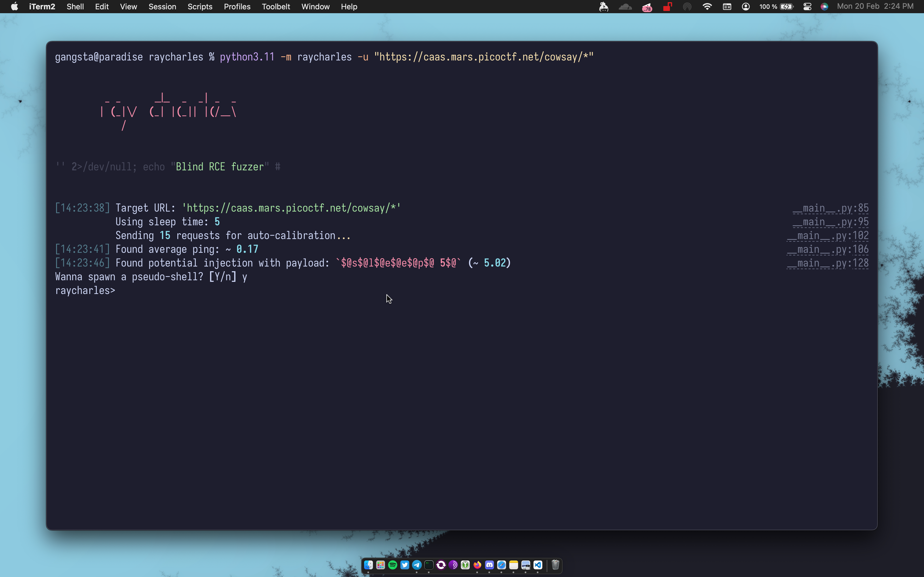The image size is (924, 577).
Task: Open Safari from the dock
Action: tap(502, 565)
